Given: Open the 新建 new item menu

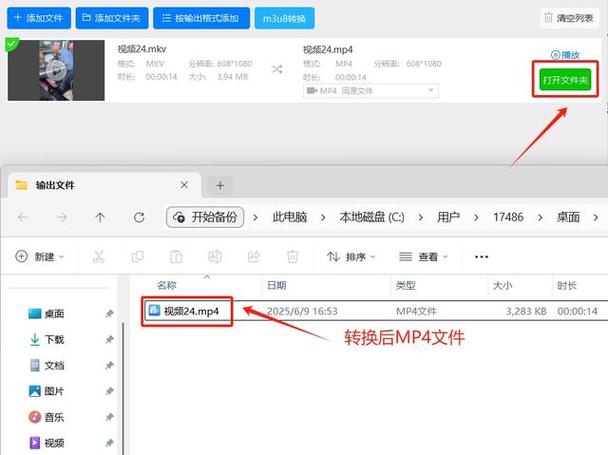Looking at the screenshot, I should pyautogui.click(x=40, y=256).
